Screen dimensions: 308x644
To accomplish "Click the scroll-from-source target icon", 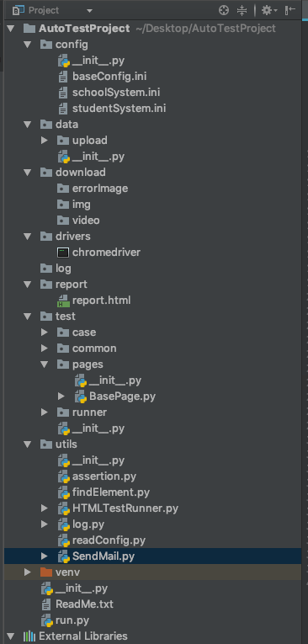I will coord(224,10).
